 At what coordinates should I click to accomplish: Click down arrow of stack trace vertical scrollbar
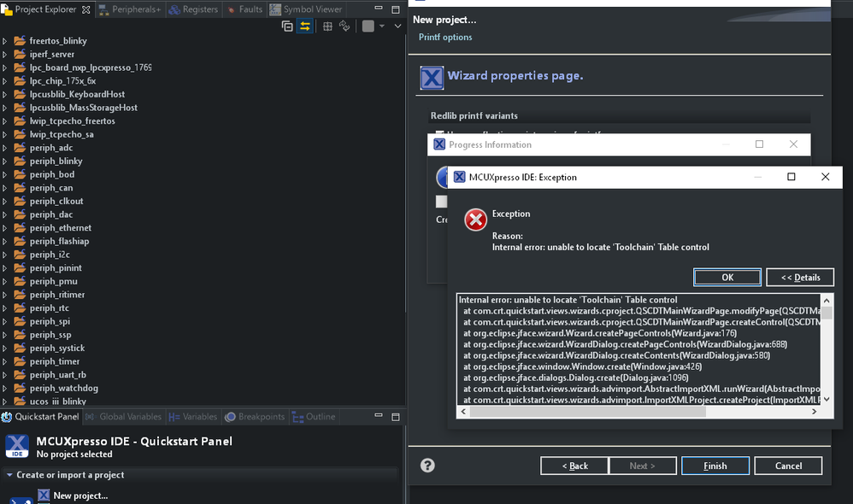coord(827,399)
